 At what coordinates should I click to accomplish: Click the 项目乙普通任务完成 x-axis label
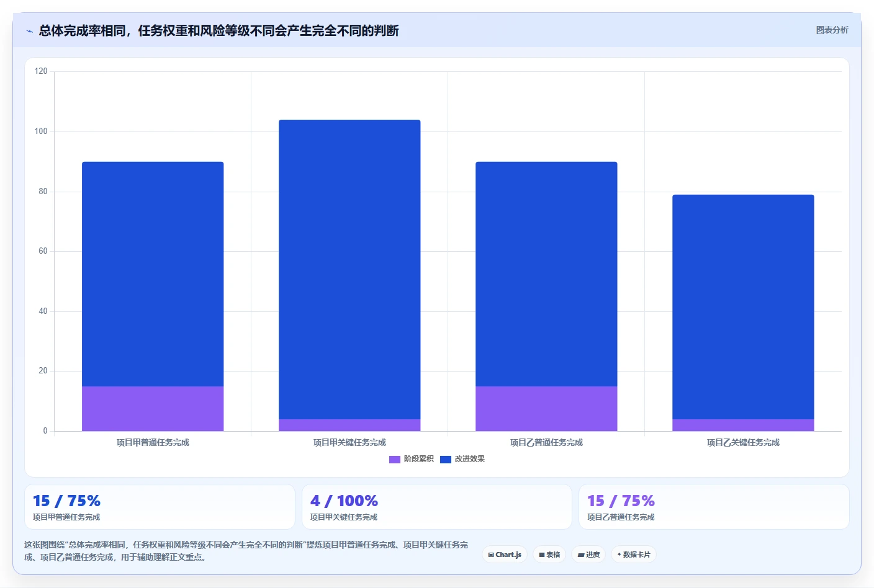click(546, 442)
